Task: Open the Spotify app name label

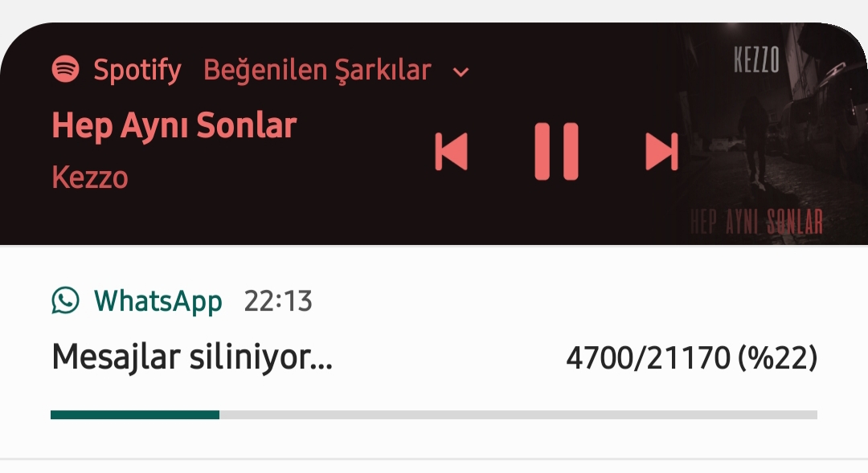Action: [x=137, y=70]
